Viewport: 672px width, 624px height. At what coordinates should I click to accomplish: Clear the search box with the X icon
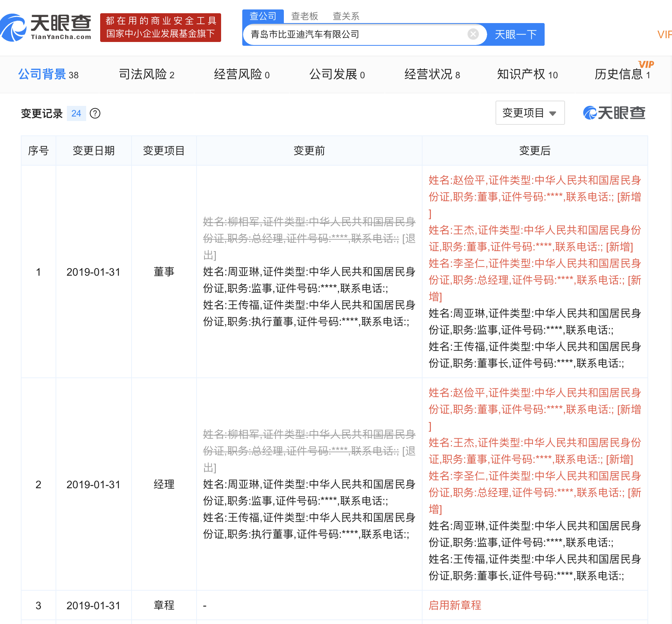pyautogui.click(x=473, y=34)
